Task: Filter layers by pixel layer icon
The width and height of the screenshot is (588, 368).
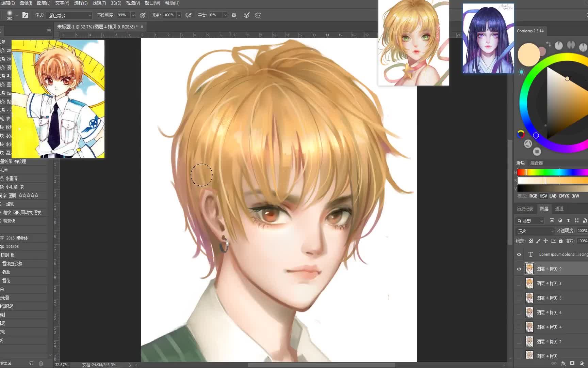Action: click(552, 220)
